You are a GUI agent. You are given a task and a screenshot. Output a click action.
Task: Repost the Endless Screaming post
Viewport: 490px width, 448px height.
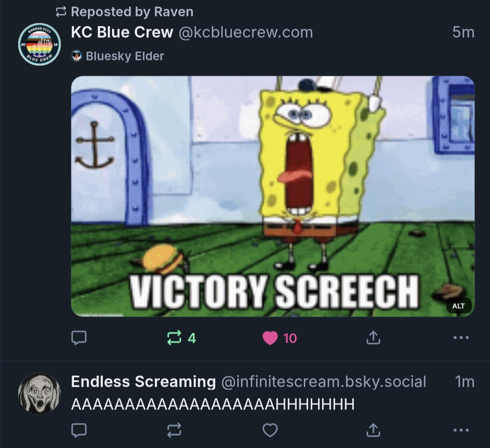coord(174,430)
